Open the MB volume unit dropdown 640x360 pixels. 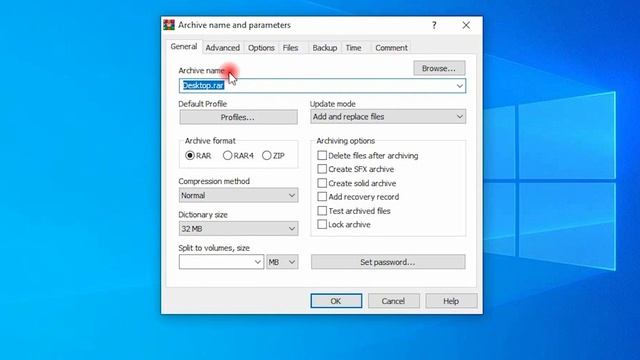pyautogui.click(x=282, y=262)
